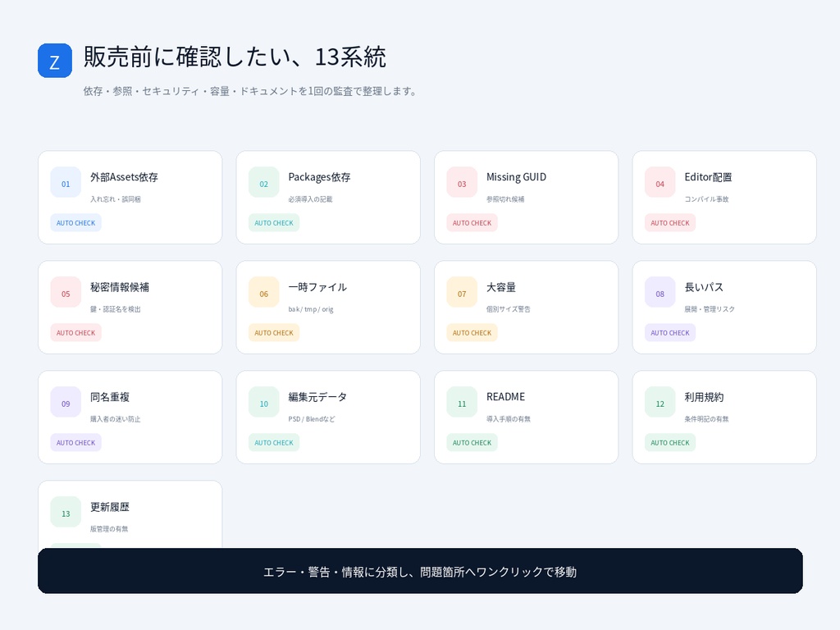This screenshot has height=630, width=840.
Task: Click AUTO CHECK tag under 一時ファイル
Action: tap(274, 333)
